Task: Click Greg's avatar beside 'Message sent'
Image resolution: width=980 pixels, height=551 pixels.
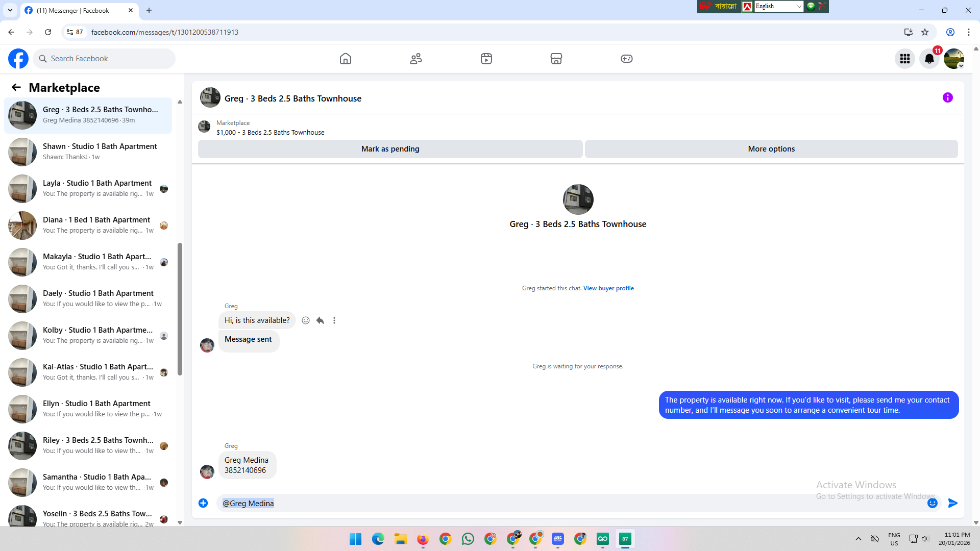Action: pyautogui.click(x=207, y=345)
